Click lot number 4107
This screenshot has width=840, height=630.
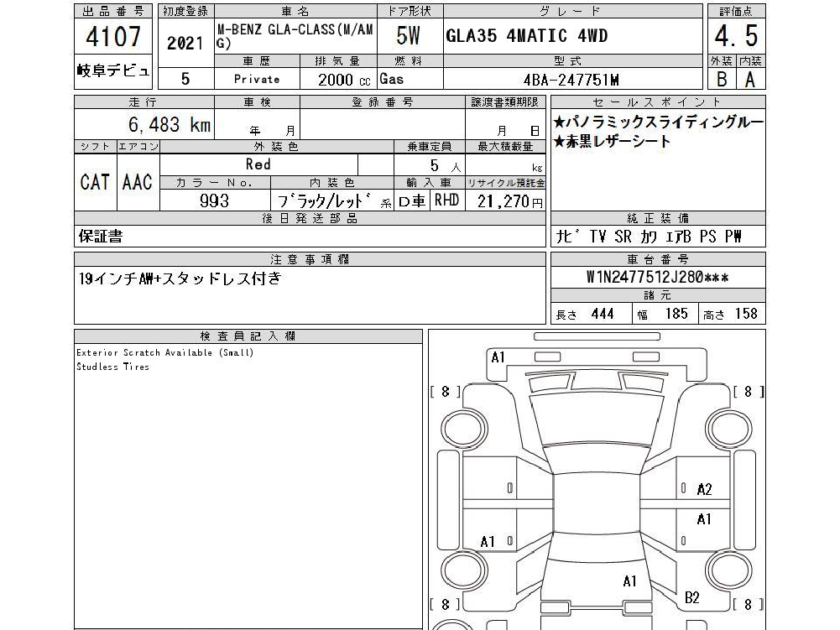pyautogui.click(x=113, y=36)
